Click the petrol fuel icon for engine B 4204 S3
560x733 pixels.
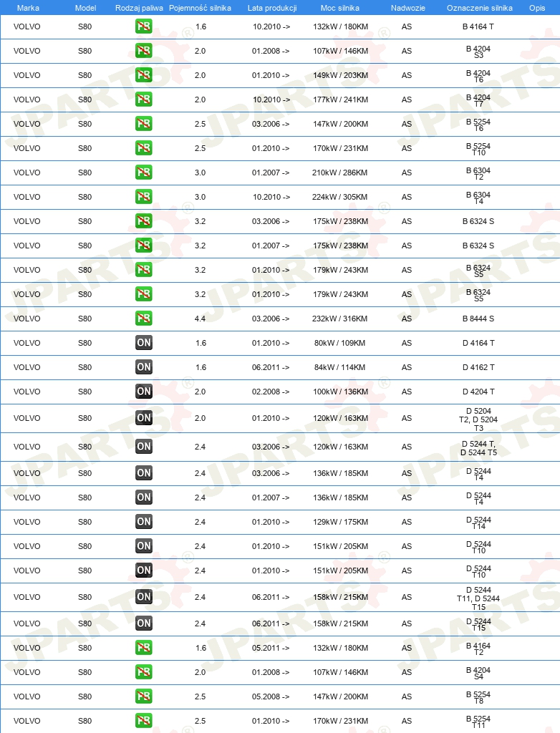(144, 51)
